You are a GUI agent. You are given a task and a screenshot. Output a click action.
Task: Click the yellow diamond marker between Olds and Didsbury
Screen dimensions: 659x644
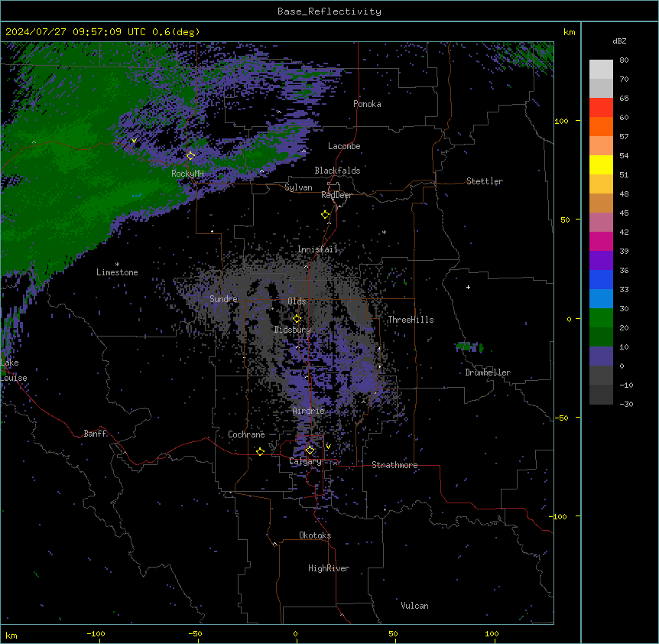(x=297, y=318)
